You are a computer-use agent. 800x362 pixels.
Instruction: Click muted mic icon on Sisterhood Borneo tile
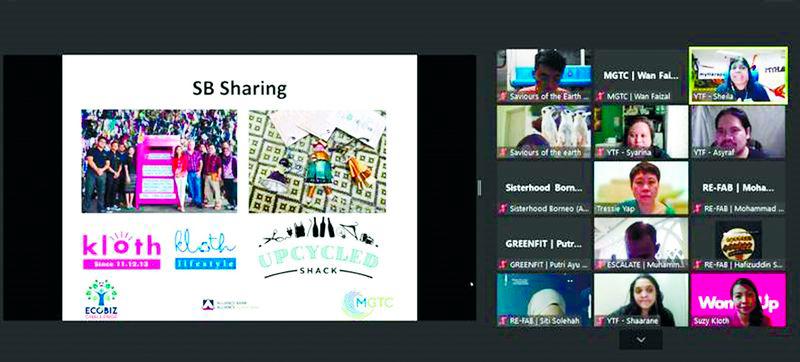coord(504,208)
